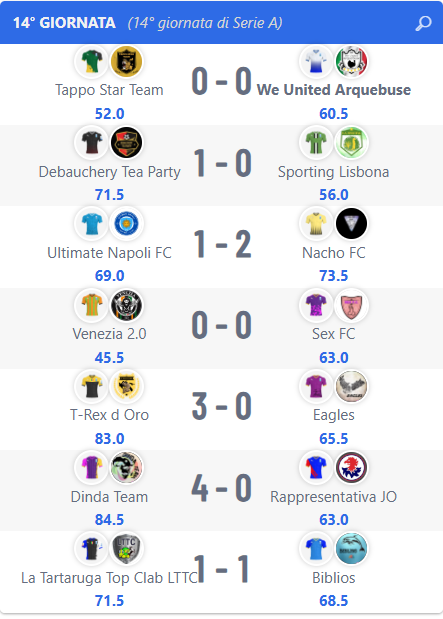Click Debauchery Tea Party black jersey icon

(92, 143)
